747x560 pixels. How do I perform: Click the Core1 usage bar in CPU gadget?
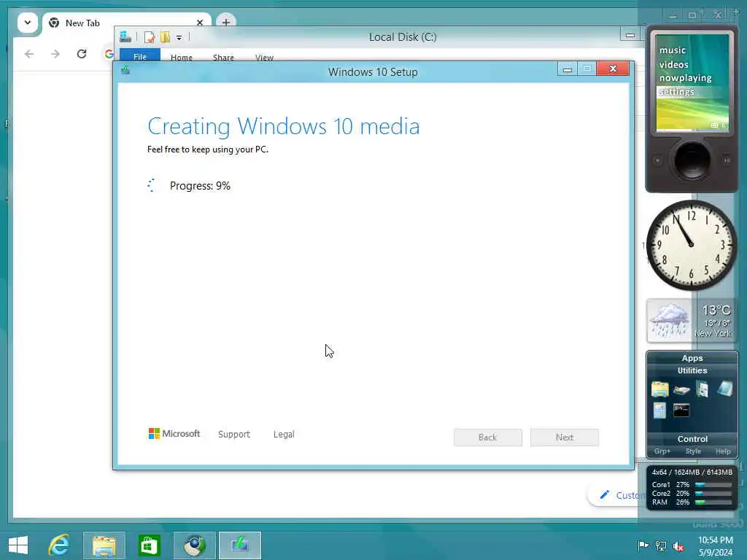click(713, 485)
